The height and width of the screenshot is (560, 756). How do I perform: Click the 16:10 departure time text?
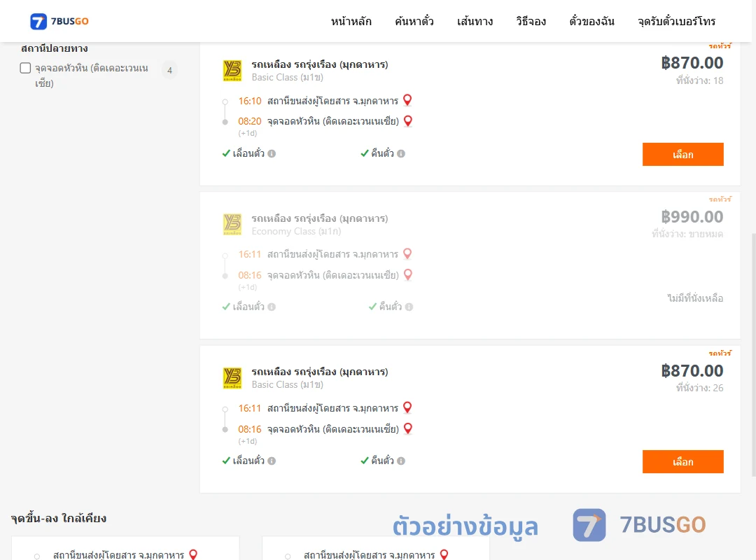(x=250, y=101)
